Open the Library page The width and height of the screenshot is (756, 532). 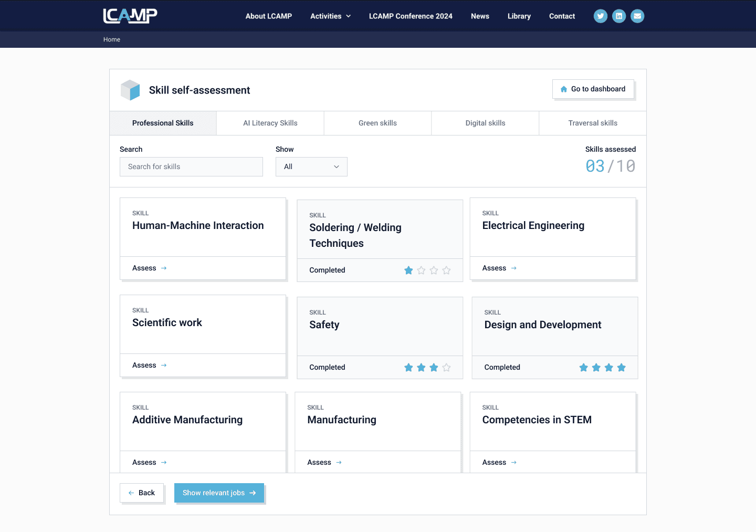[519, 16]
